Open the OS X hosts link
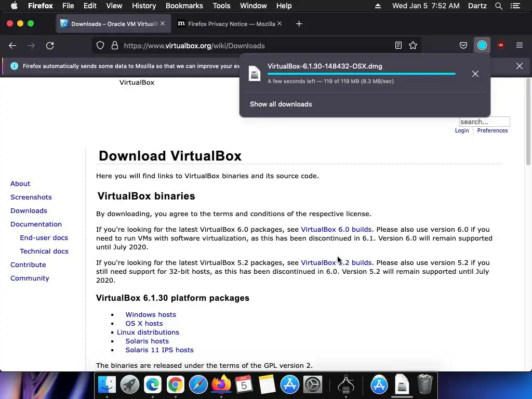 144,323
